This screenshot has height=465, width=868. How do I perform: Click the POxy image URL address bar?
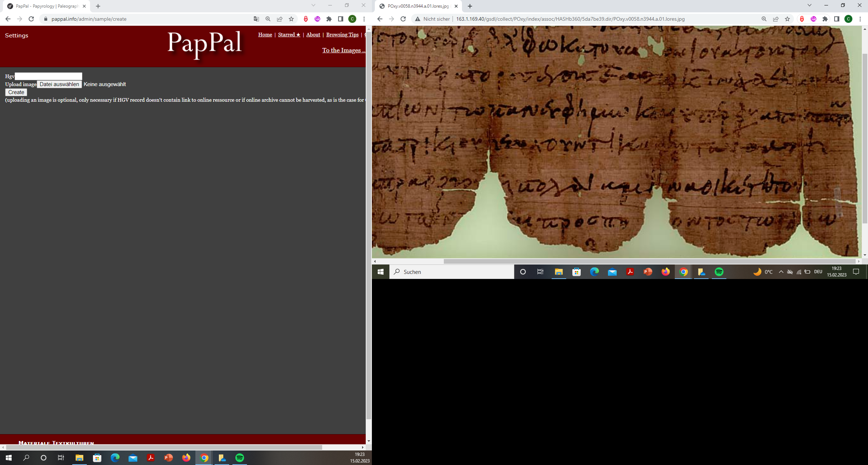point(570,19)
